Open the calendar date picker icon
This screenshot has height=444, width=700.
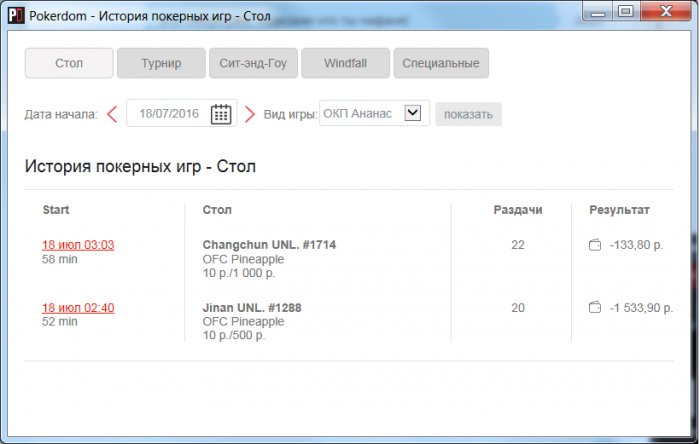[x=221, y=114]
